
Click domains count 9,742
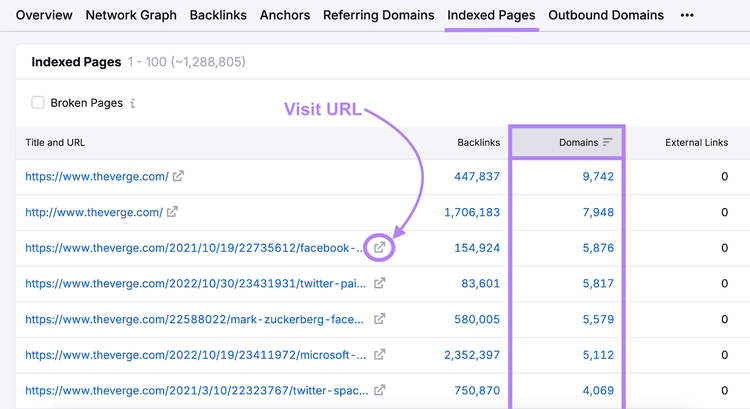(598, 177)
